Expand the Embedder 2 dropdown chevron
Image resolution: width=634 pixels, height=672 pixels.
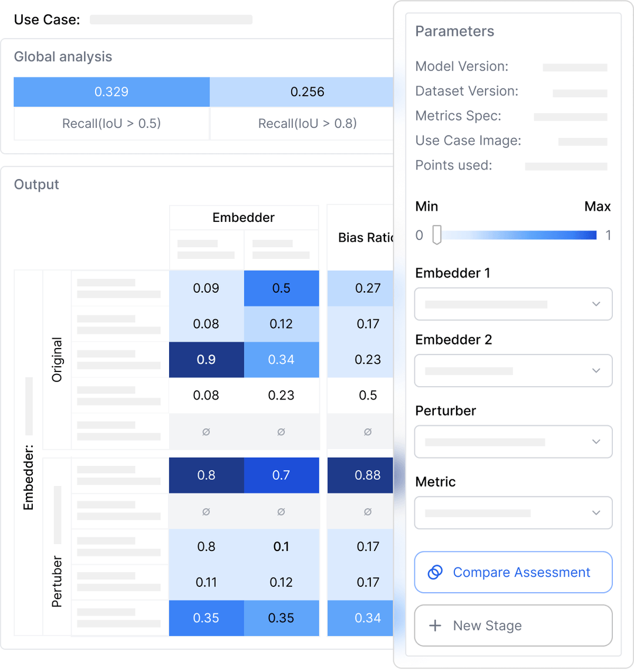point(596,370)
